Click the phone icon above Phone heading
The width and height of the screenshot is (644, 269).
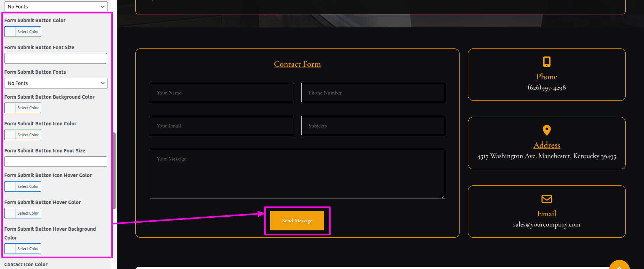pyautogui.click(x=547, y=62)
